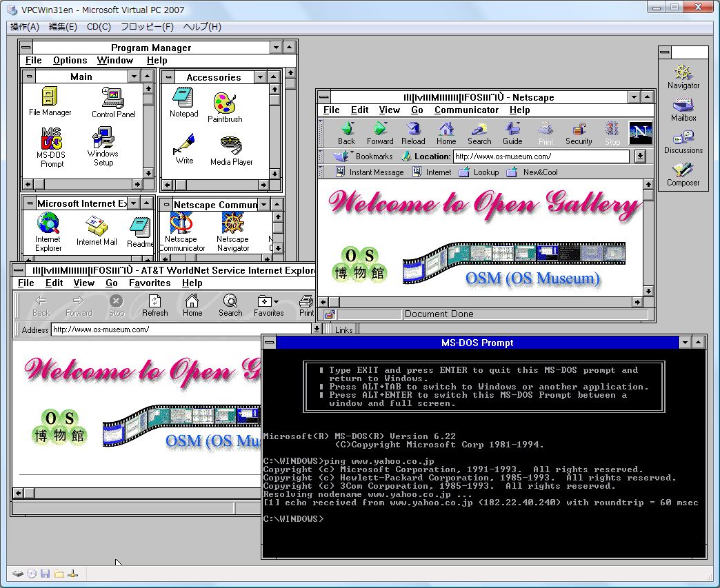Click Instant Message on Netscape personal toolbar
Screen dimensions: 720x588
tap(370, 172)
